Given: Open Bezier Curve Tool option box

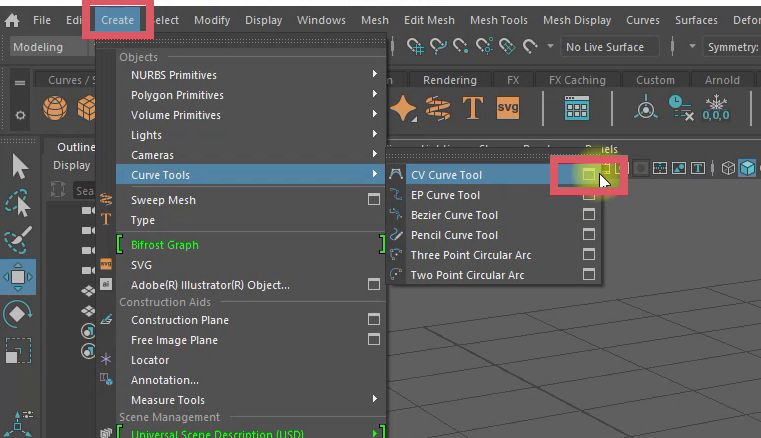Looking at the screenshot, I should [x=589, y=214].
